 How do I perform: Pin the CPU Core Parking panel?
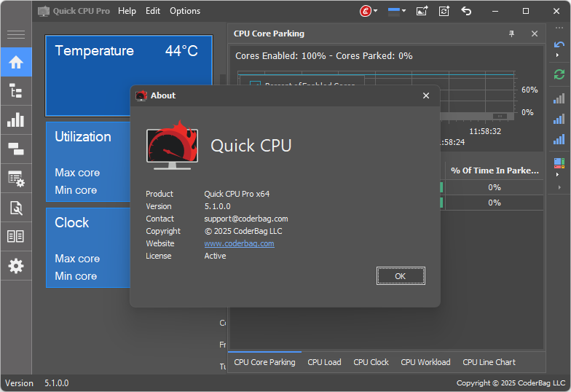click(x=511, y=34)
